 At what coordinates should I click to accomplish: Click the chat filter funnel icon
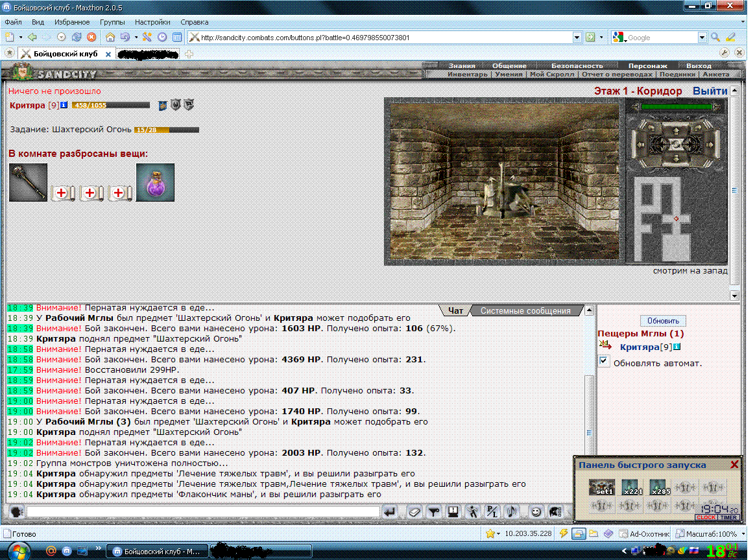[434, 512]
